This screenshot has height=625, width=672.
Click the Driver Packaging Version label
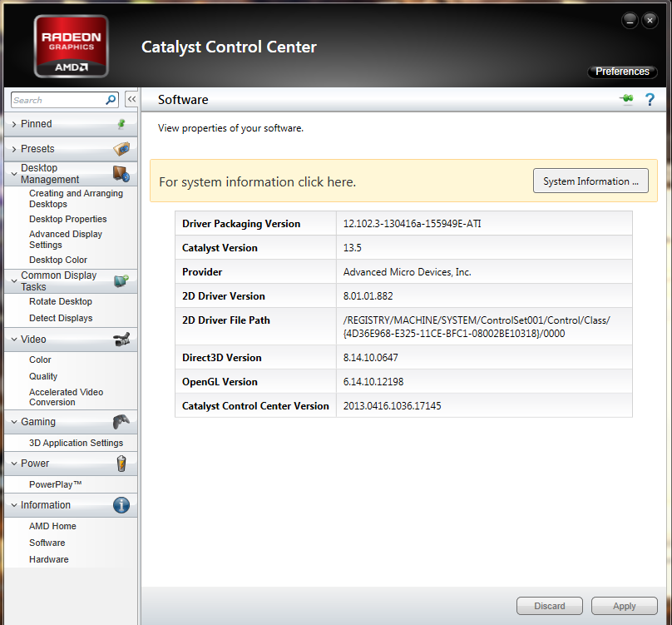click(x=241, y=224)
